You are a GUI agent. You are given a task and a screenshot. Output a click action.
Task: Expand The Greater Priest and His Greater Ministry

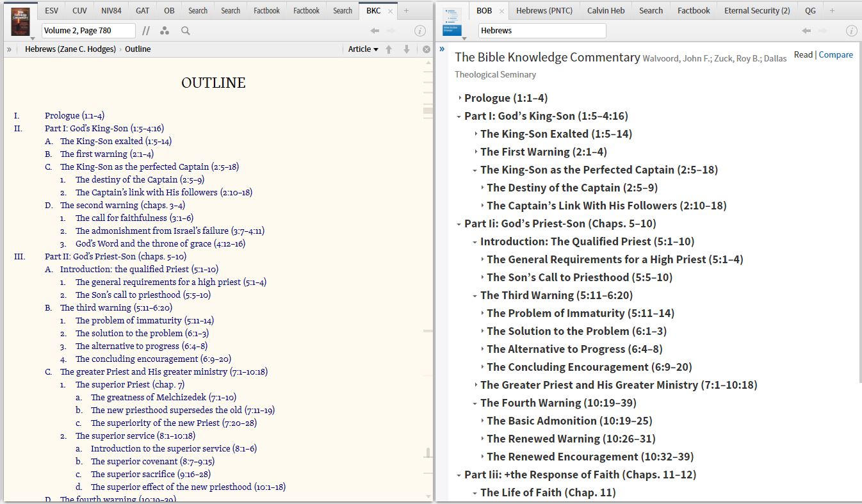pos(475,385)
